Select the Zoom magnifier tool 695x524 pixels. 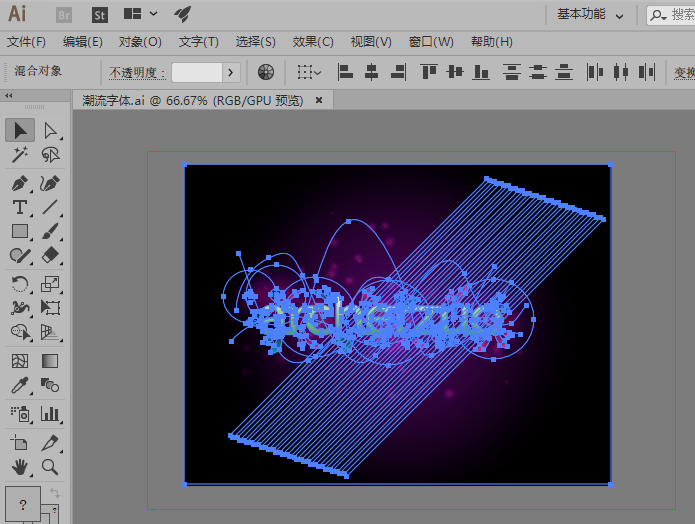coord(49,467)
